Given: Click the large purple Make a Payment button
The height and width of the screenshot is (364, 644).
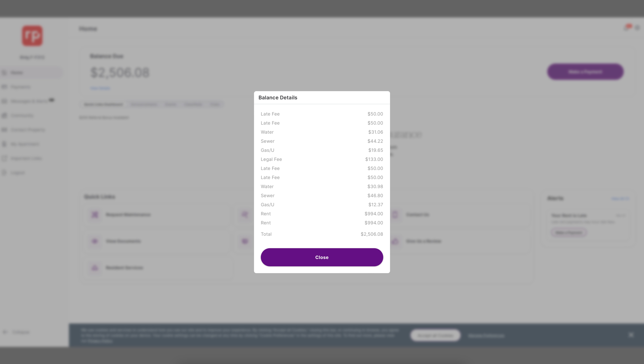Looking at the screenshot, I should pyautogui.click(x=585, y=72).
